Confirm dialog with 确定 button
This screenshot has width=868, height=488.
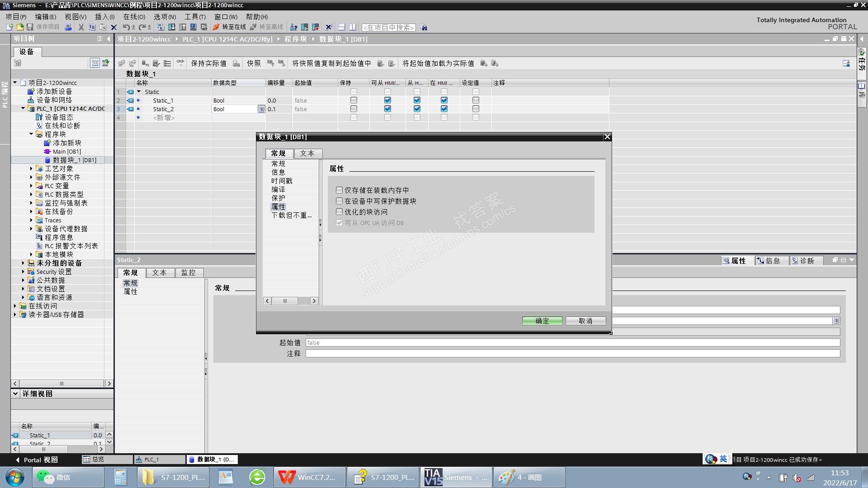[542, 321]
